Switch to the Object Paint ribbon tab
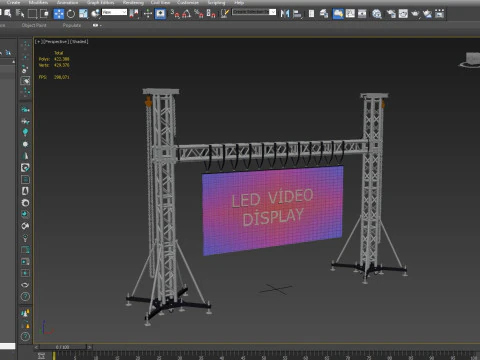This screenshot has height=360, width=480. [34, 25]
